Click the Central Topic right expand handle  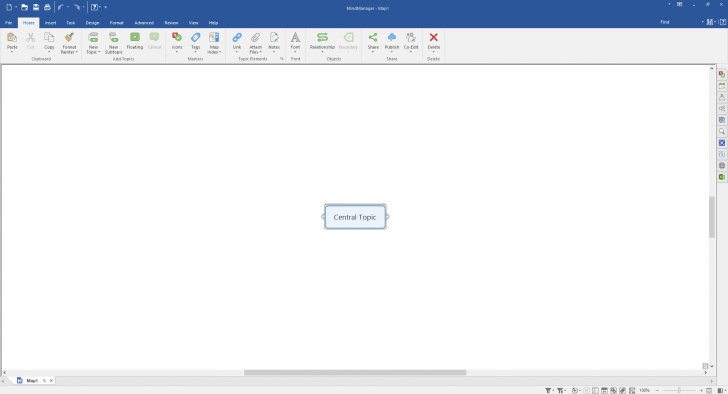click(388, 217)
